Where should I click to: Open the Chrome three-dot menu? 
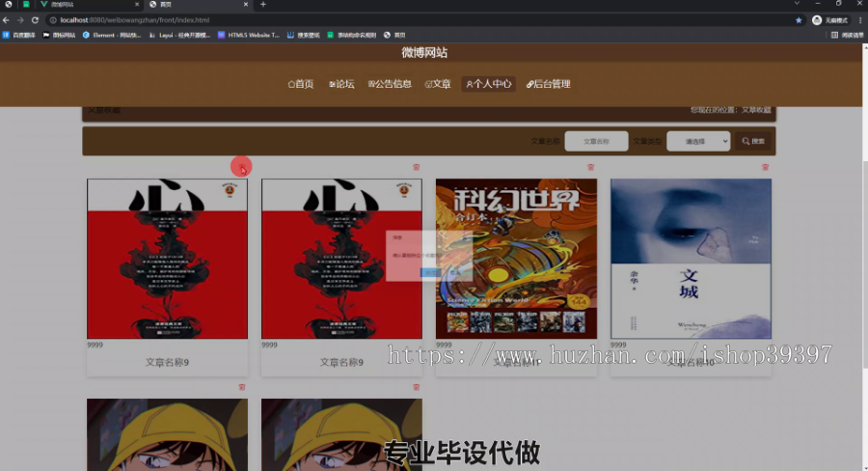pos(860,20)
